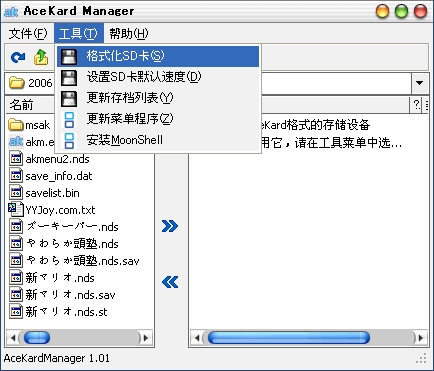This screenshot has width=434, height=371.
Task: Open the 文件(F) menu
Action: pyautogui.click(x=28, y=33)
